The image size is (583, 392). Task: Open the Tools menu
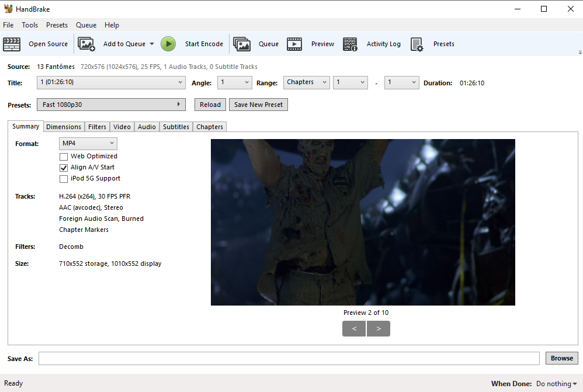30,25
